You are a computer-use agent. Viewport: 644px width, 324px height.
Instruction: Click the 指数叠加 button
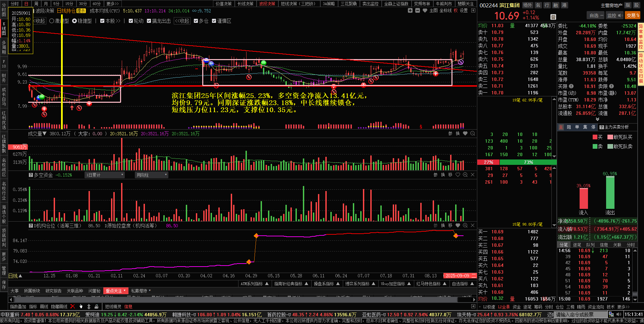coord(18,307)
